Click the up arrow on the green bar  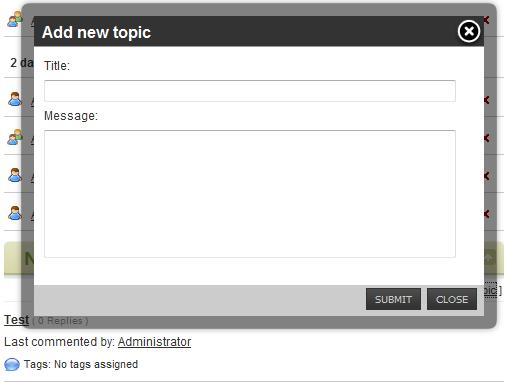[x=490, y=258]
